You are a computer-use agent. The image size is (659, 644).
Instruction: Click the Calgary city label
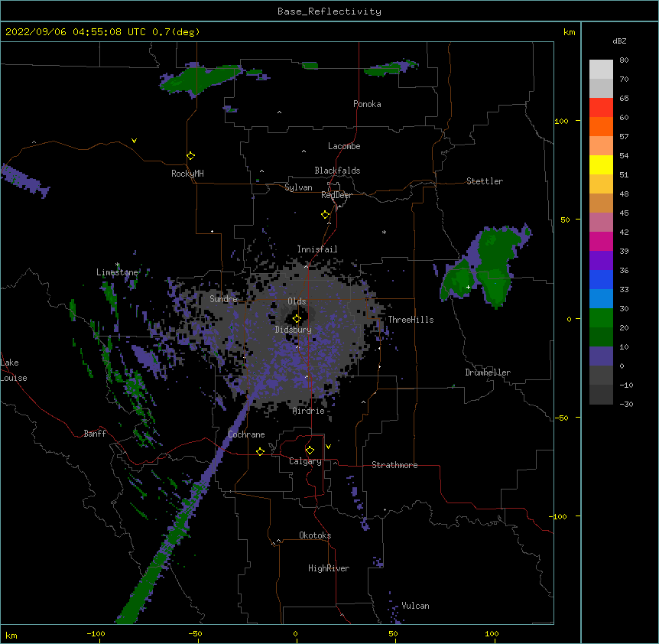click(x=306, y=461)
